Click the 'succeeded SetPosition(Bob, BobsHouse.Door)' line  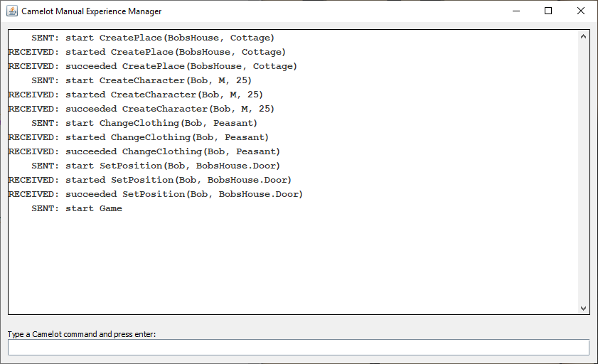[156, 194]
